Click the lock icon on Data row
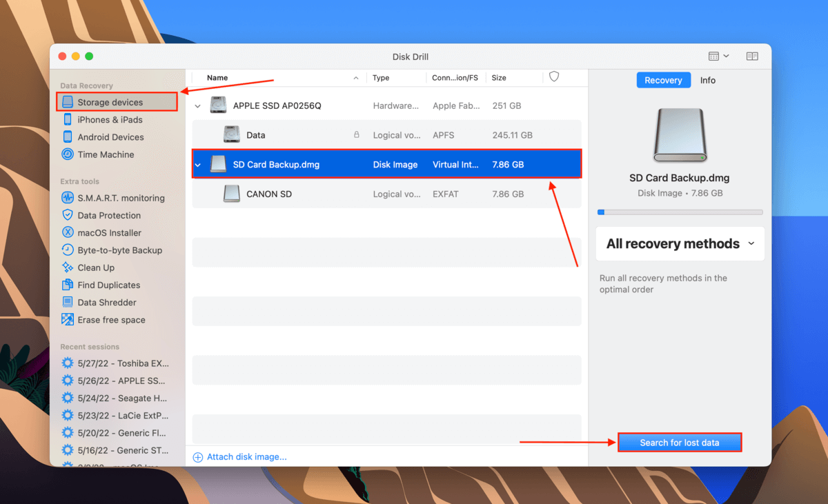 click(x=357, y=135)
